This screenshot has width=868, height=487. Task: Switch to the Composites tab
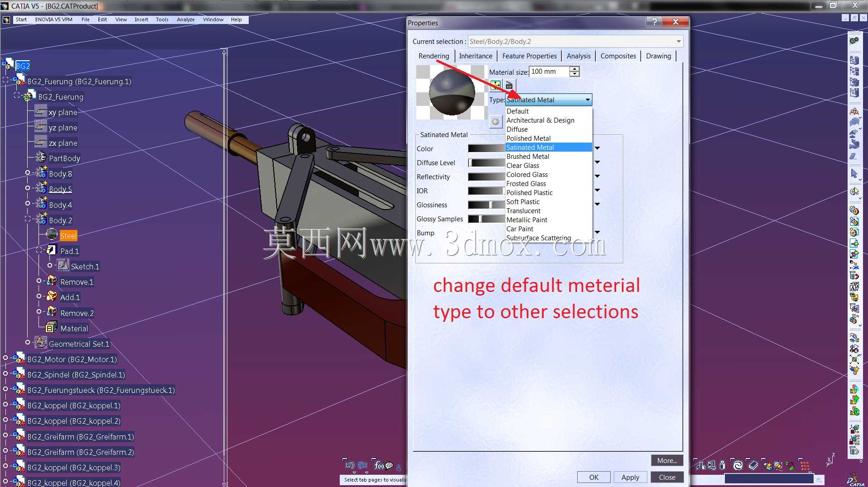pos(618,56)
